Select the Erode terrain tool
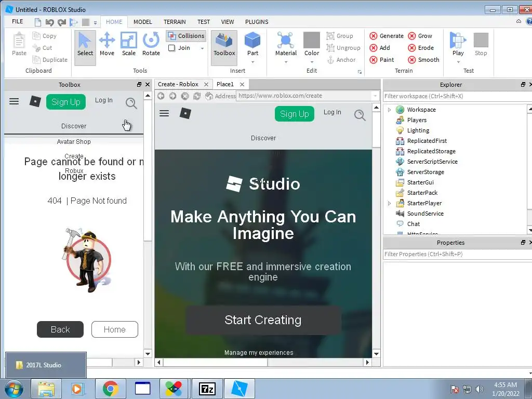Screen dimensions: 532x399 click(x=421, y=48)
